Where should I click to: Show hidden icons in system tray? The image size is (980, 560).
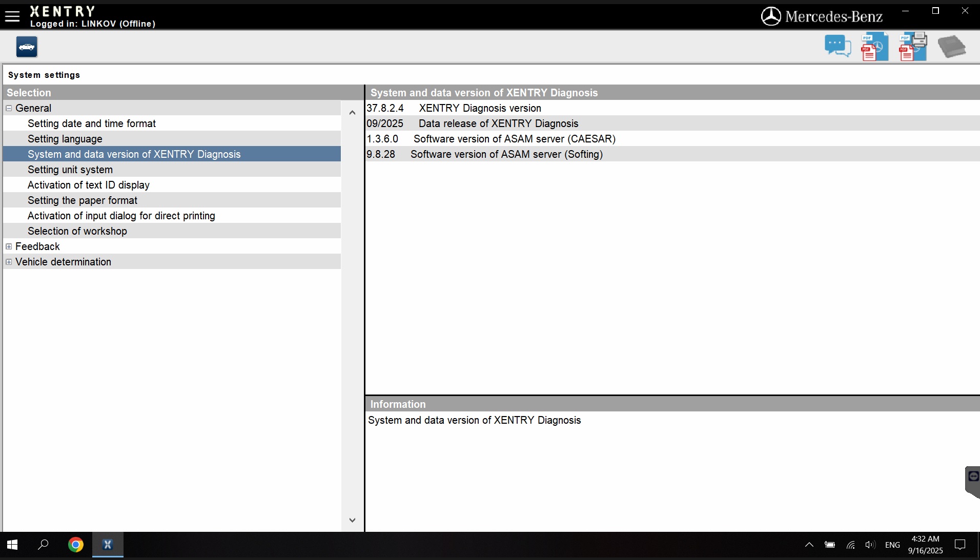coord(809,545)
